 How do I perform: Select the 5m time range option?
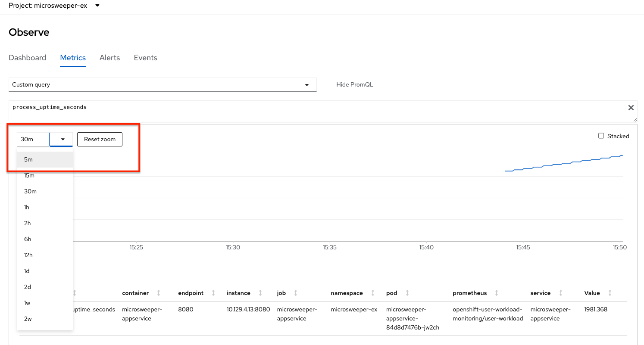pos(28,159)
